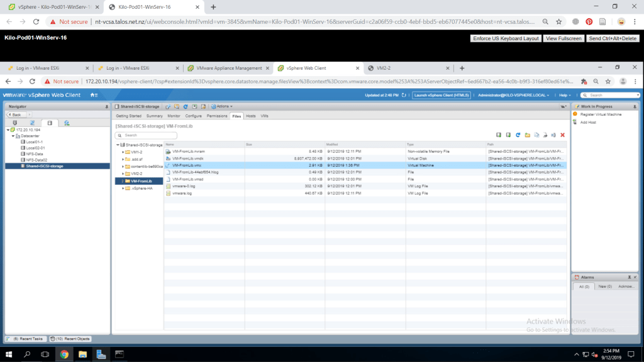Pin the Navigator panel
644x362 pixels.
[106, 107]
